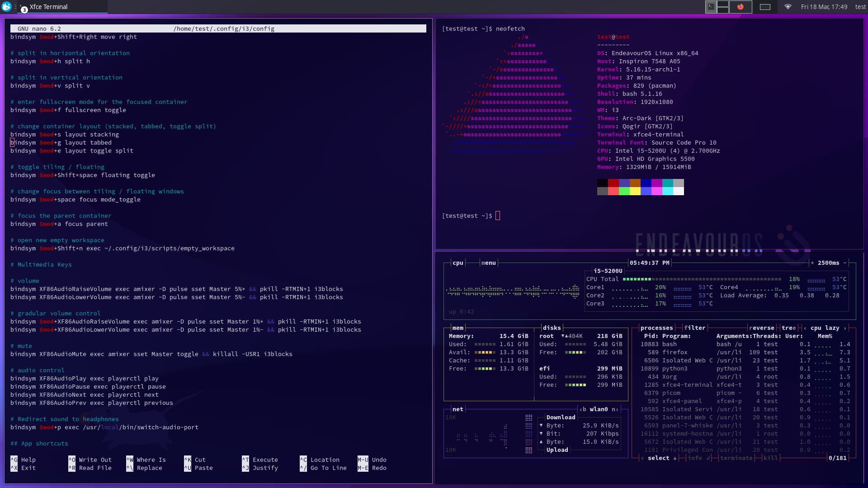Open the Wi-Fi network indicator
The height and width of the screenshot is (488, 868).
tap(788, 7)
